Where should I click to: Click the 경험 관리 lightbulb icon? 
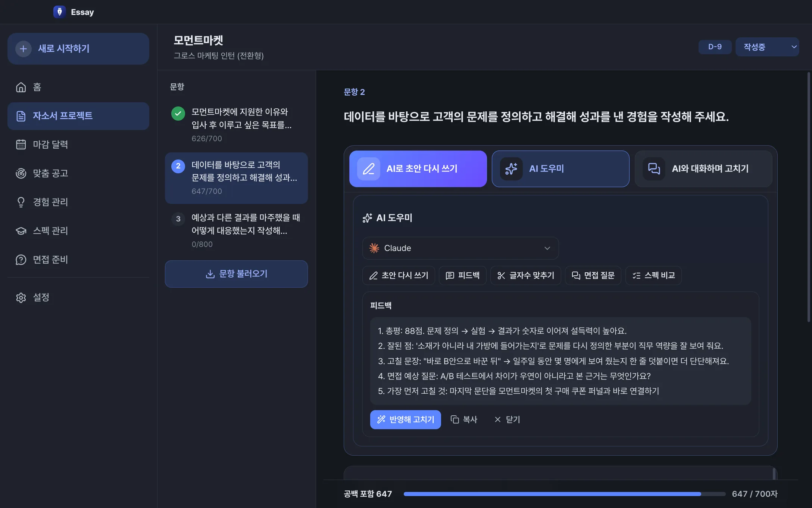point(21,202)
